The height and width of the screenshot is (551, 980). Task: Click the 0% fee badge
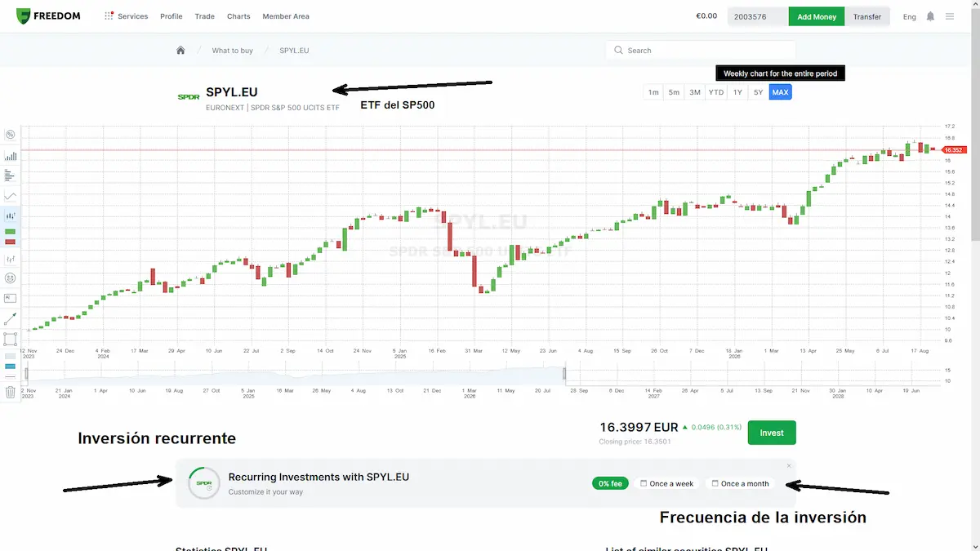coord(610,483)
